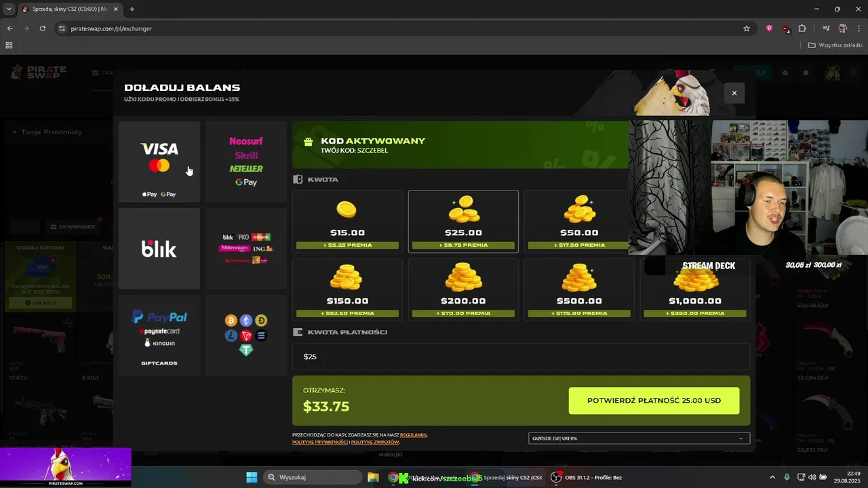Open the Polityka Zwrotów link
This screenshot has height=488, width=868.
375,442
